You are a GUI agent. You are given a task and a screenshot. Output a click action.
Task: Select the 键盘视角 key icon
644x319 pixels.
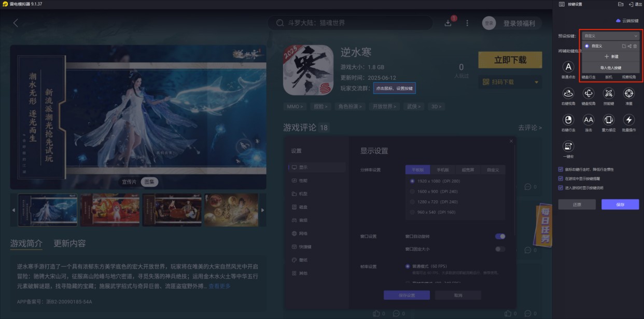click(588, 94)
